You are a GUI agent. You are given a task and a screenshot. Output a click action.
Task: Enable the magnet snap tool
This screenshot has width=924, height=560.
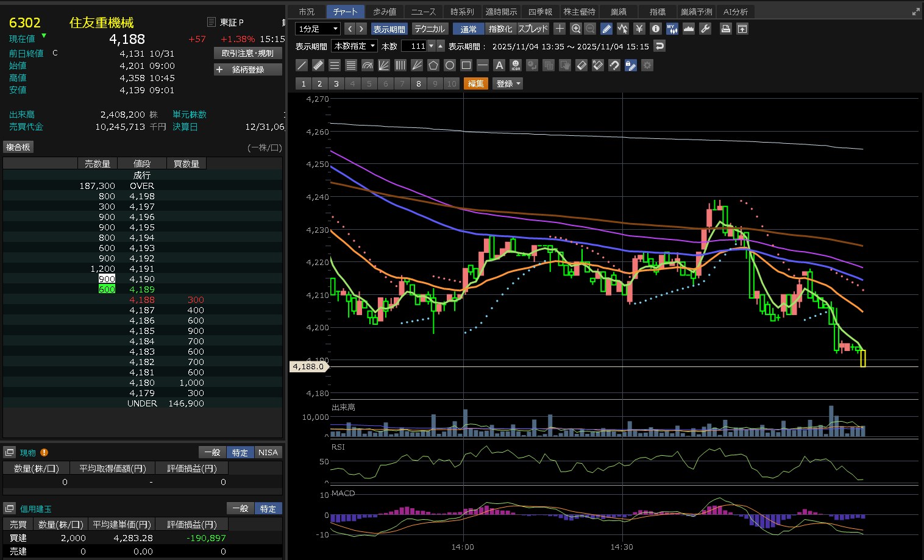click(614, 65)
